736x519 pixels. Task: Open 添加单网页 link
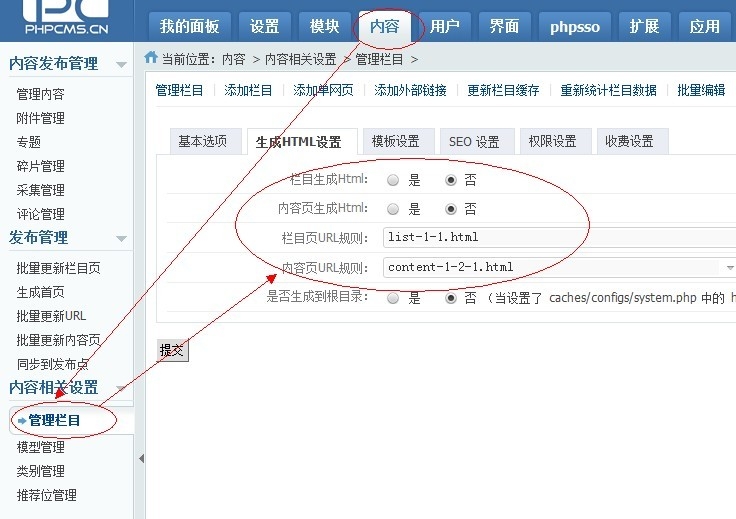(323, 90)
